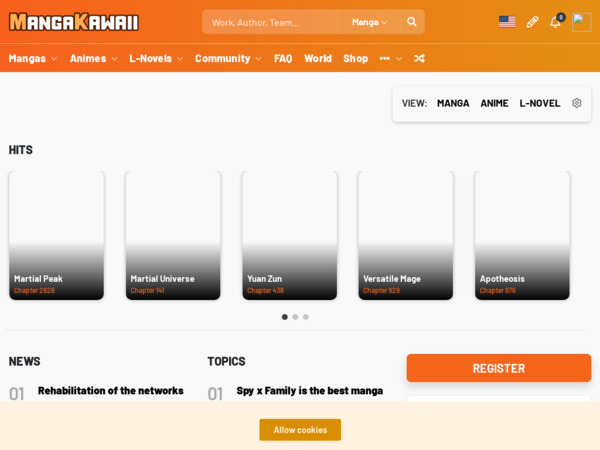The image size is (600, 450).
Task: Open the Yuan Zun card
Action: point(290,235)
